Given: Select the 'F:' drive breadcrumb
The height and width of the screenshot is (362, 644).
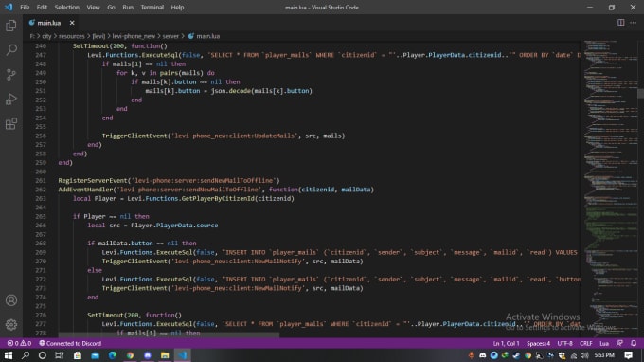Looking at the screenshot, I should [31, 36].
